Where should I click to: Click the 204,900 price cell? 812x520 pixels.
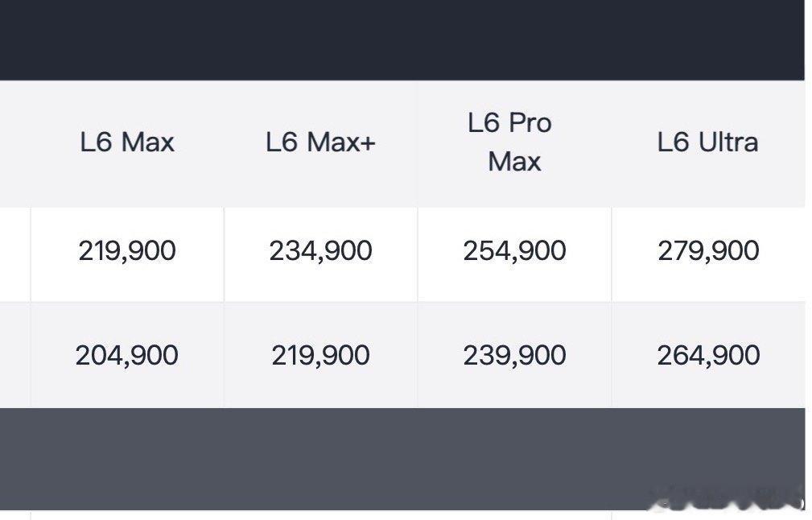point(127,355)
